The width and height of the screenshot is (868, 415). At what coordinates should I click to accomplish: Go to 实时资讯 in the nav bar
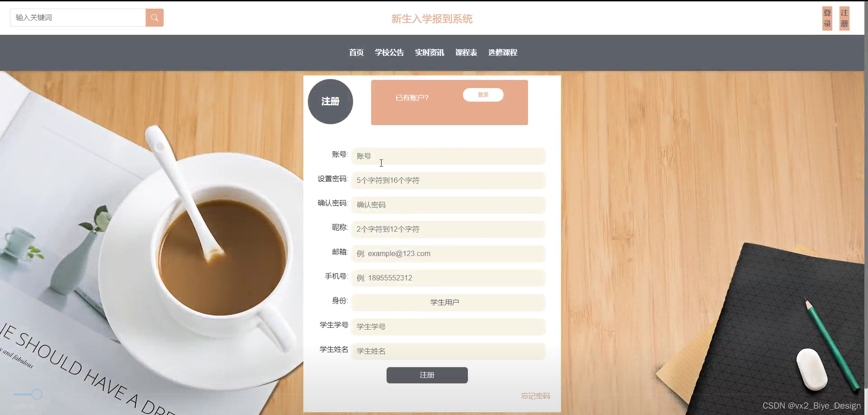[429, 52]
